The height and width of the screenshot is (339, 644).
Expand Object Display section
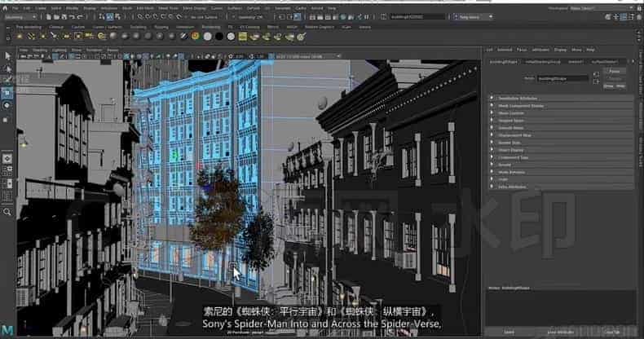pyautogui.click(x=561, y=150)
